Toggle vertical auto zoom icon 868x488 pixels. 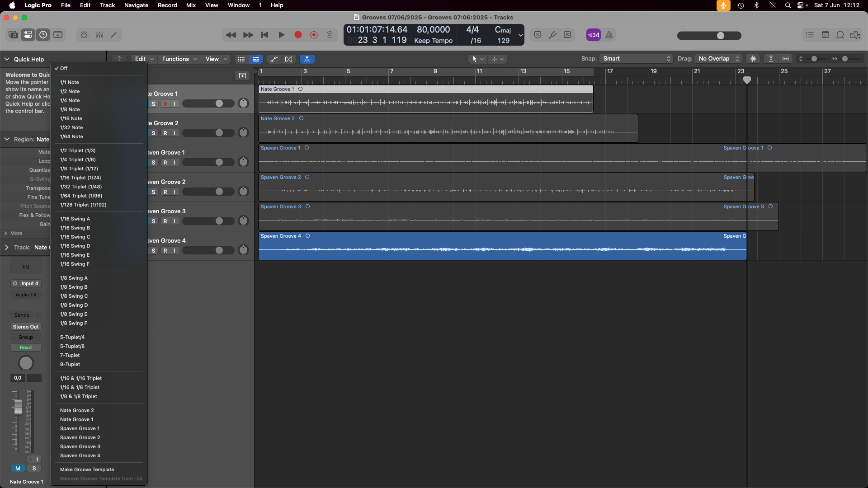tap(771, 59)
